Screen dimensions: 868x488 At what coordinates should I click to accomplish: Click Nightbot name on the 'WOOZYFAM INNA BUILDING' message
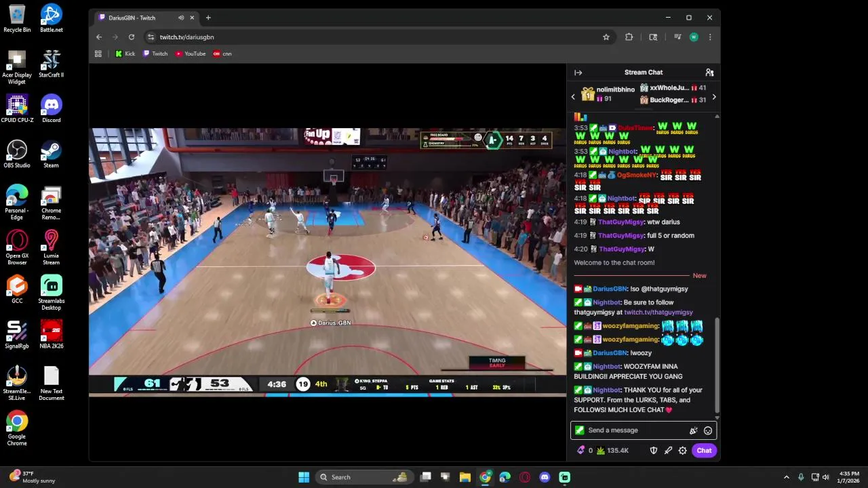(x=606, y=367)
